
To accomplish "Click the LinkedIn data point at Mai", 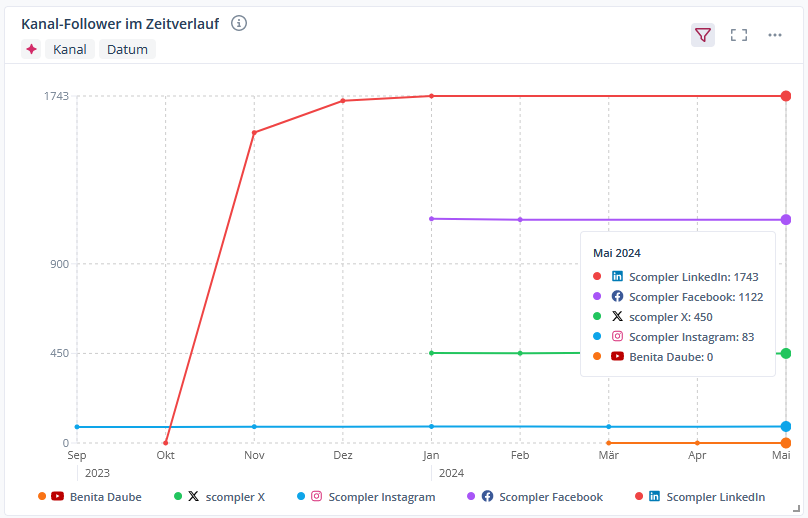I will [786, 96].
